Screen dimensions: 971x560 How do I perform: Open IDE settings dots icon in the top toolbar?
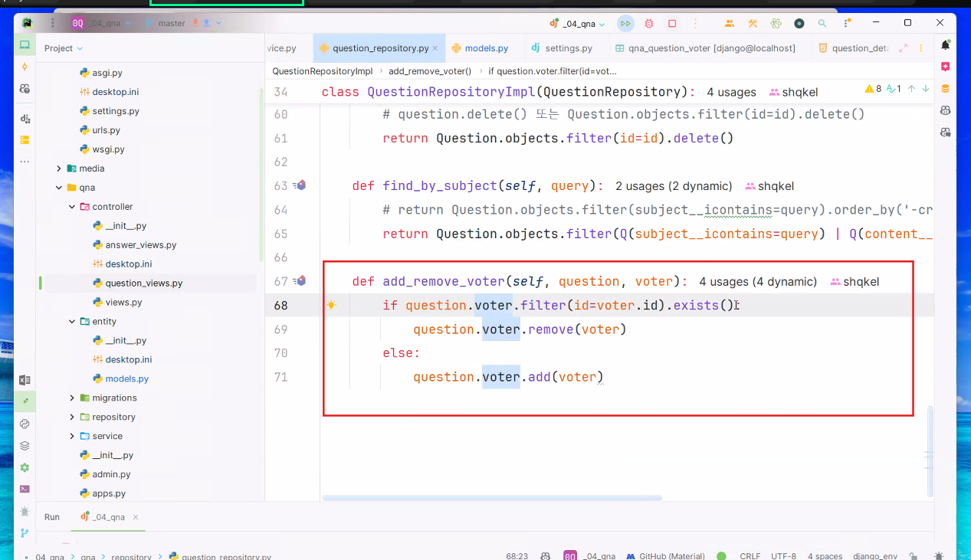point(845,24)
